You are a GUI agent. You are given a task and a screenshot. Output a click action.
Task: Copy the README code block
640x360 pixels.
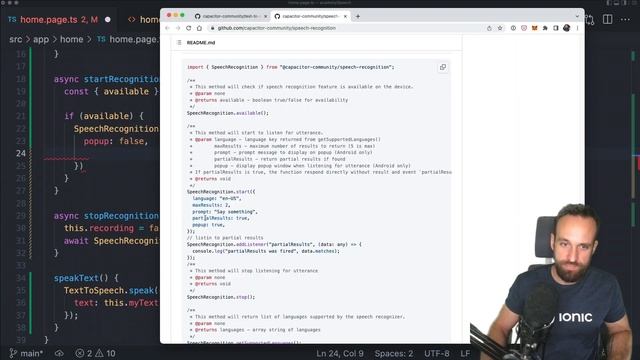(443, 67)
